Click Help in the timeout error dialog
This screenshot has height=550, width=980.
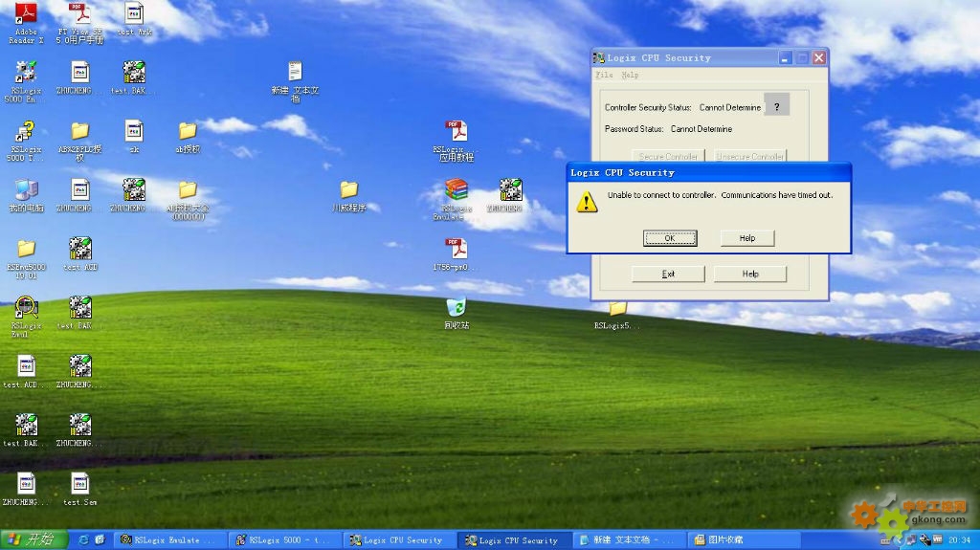(x=746, y=238)
